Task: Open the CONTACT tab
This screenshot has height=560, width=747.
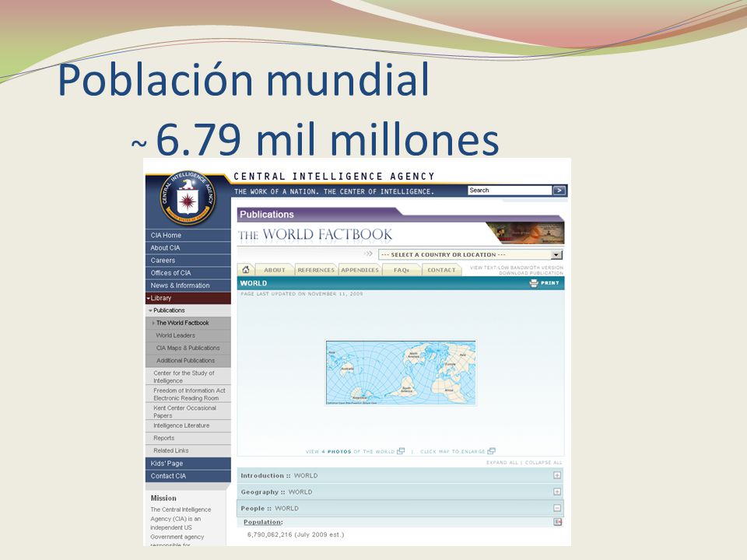Action: [x=442, y=270]
